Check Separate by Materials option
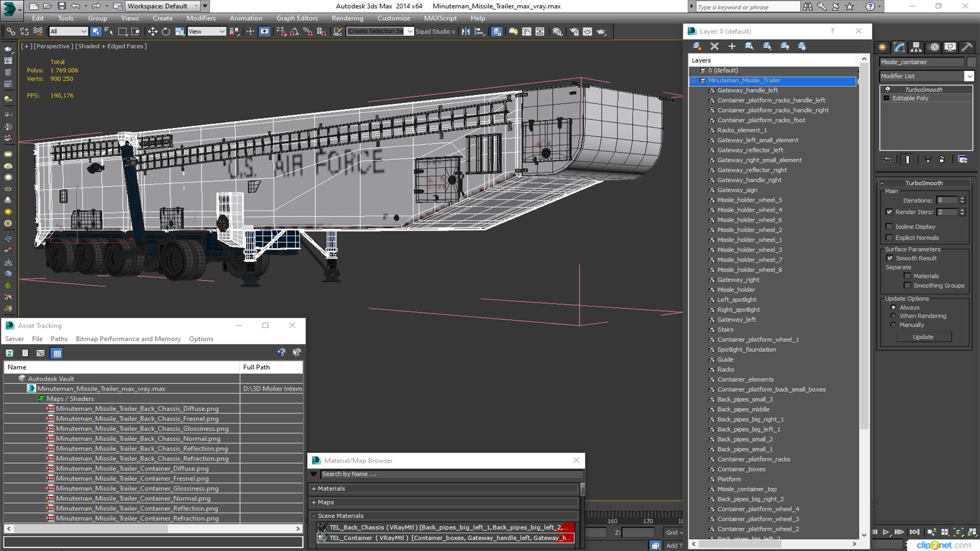Viewport: 980px width, 551px height. point(907,276)
